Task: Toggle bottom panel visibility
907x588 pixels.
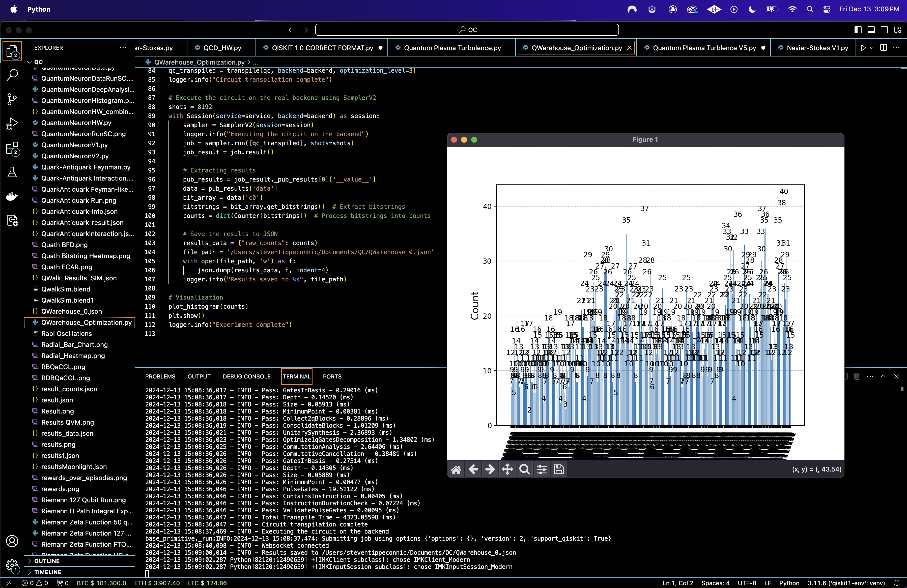Action: point(871,30)
